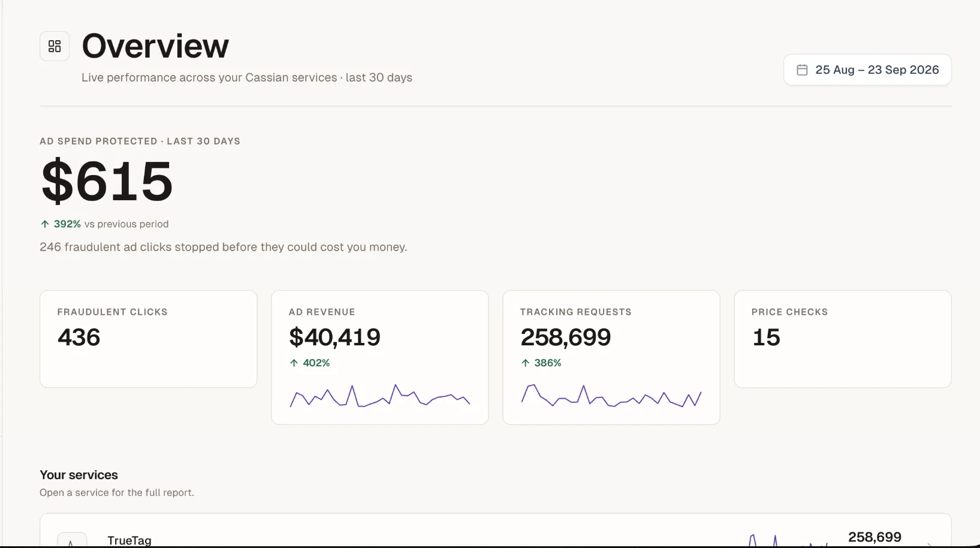Click the Your services heading
Image resolution: width=980 pixels, height=548 pixels.
point(79,475)
